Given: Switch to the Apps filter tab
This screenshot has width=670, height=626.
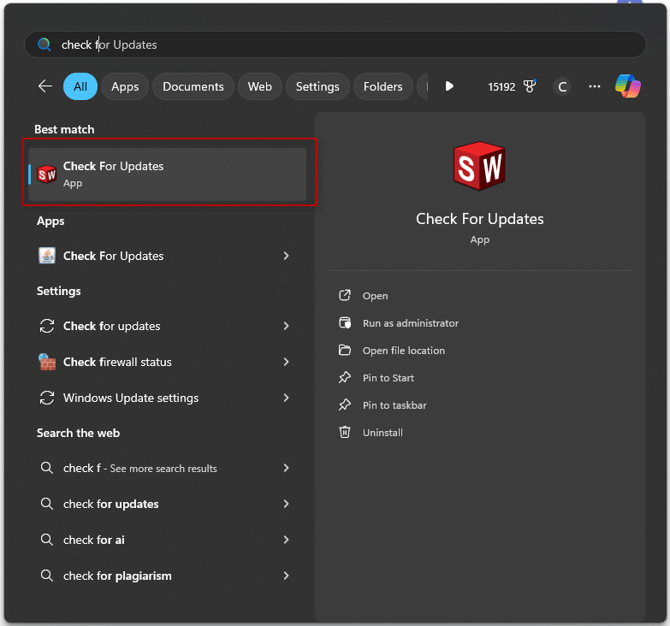Looking at the screenshot, I should [x=125, y=87].
